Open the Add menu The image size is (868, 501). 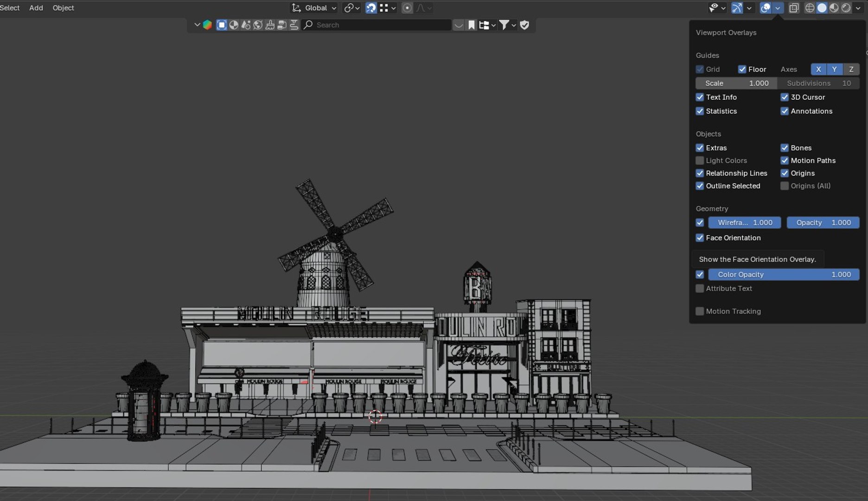pyautogui.click(x=36, y=8)
